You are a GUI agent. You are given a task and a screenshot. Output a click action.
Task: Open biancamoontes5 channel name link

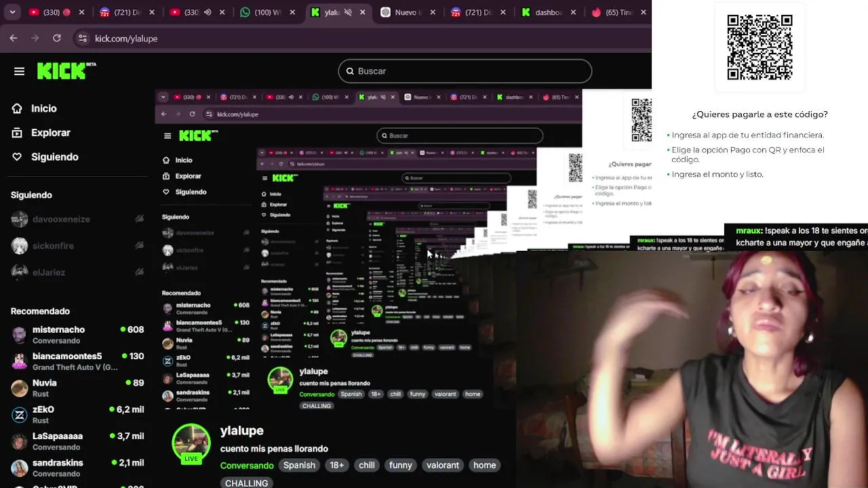point(67,356)
